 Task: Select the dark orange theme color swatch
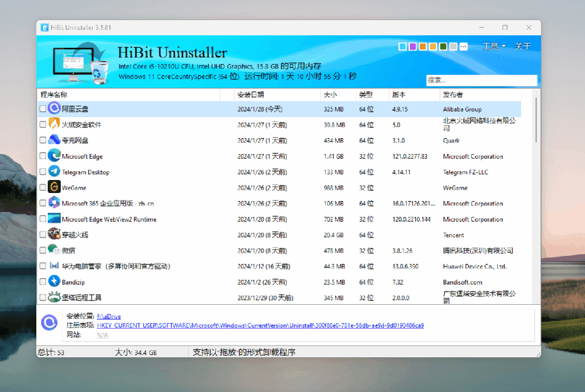(x=423, y=47)
